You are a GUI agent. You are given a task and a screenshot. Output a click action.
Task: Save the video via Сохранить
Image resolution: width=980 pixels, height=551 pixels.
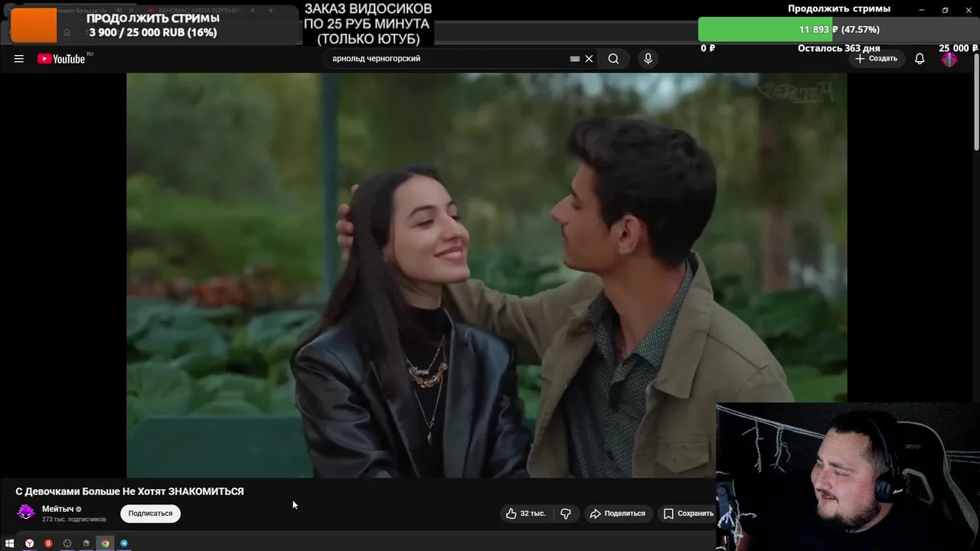[x=688, y=514]
